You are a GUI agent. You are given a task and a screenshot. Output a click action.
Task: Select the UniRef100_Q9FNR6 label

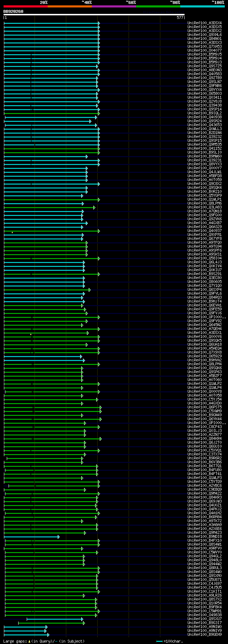click(204, 86)
